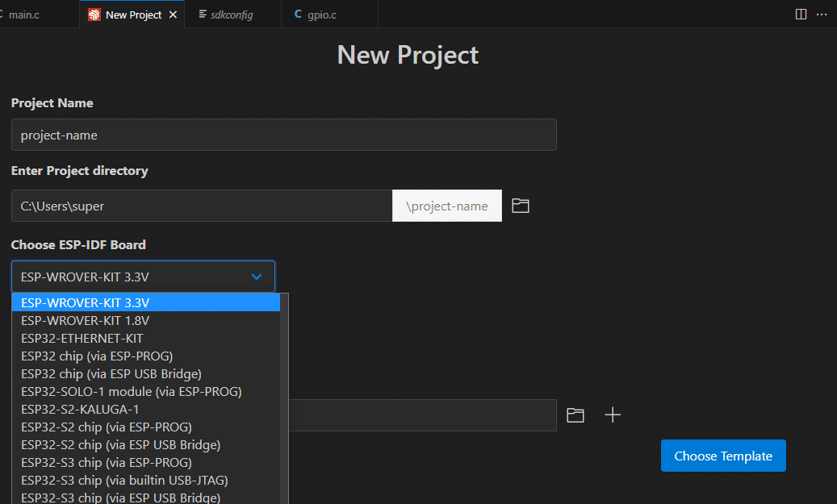The height and width of the screenshot is (504, 837).
Task: Switch to the main.c tab
Action: [x=24, y=15]
